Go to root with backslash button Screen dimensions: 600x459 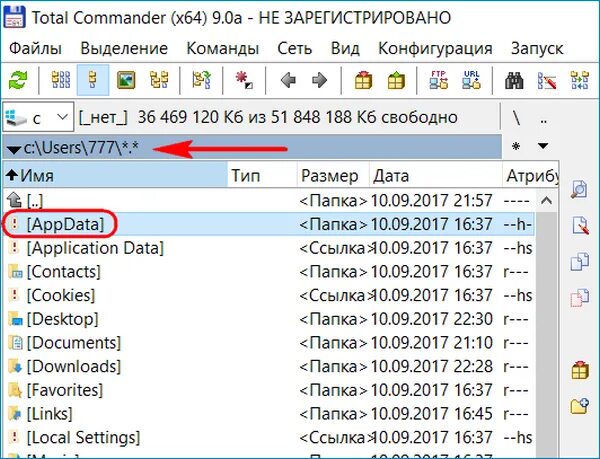517,117
